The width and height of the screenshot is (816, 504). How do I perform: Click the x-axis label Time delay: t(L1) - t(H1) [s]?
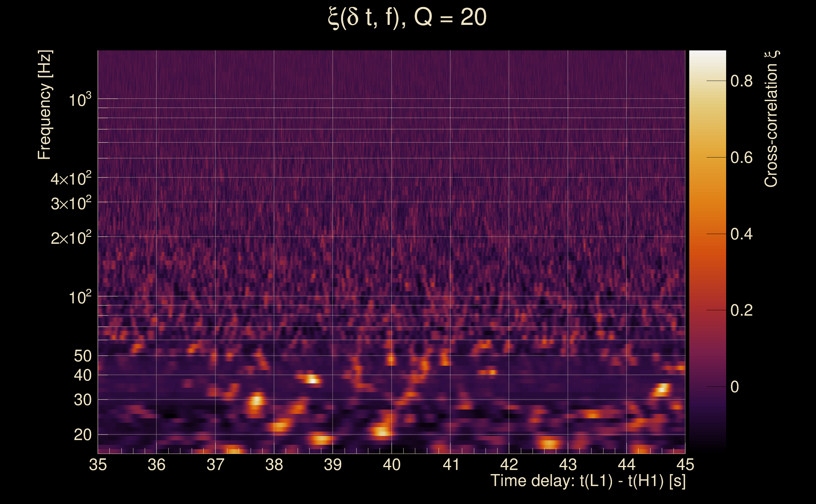tap(588, 481)
